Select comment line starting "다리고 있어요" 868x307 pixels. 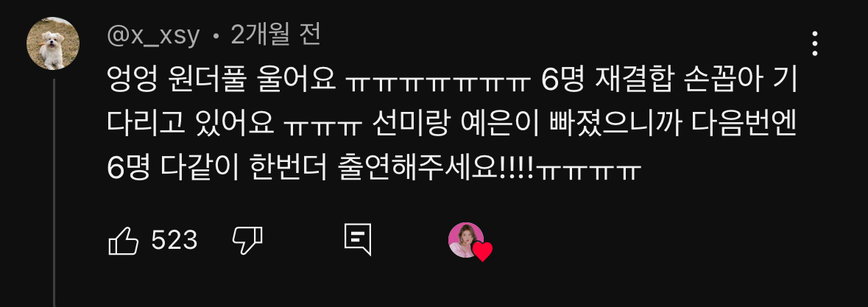tap(451, 126)
